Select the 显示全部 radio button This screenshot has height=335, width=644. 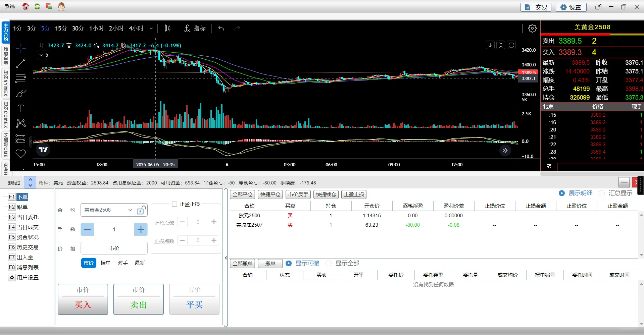(329, 264)
